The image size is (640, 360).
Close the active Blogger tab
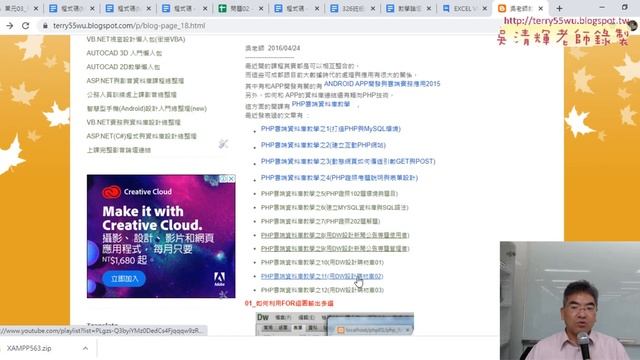(x=541, y=8)
